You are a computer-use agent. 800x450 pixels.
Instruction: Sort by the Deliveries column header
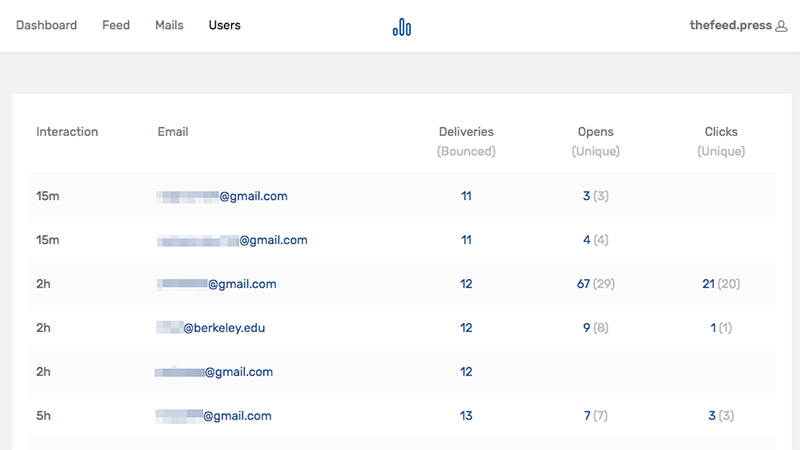pos(466,132)
